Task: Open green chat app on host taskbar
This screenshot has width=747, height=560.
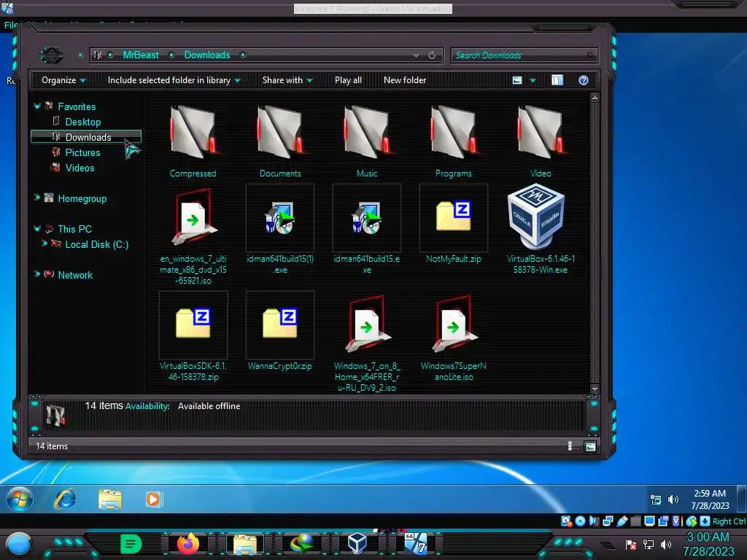Action: coord(131,544)
